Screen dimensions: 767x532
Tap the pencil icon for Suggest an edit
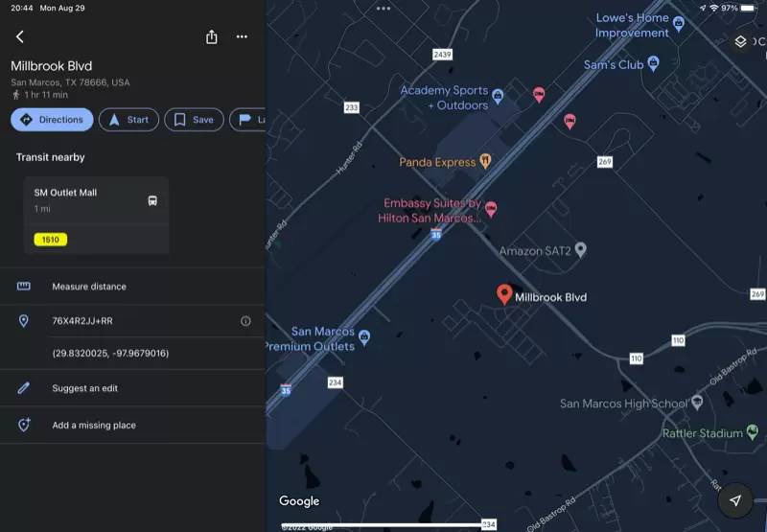point(23,388)
